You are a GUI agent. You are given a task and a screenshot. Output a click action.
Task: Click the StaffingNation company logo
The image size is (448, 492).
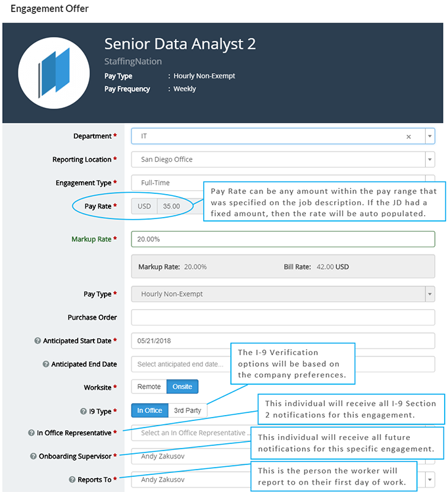[54, 73]
